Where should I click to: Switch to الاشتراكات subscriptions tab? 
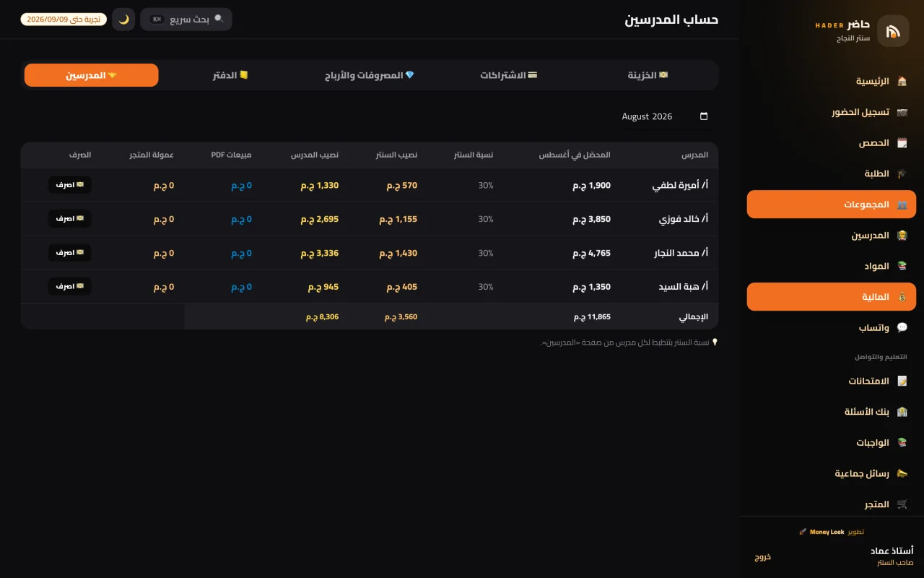point(509,75)
